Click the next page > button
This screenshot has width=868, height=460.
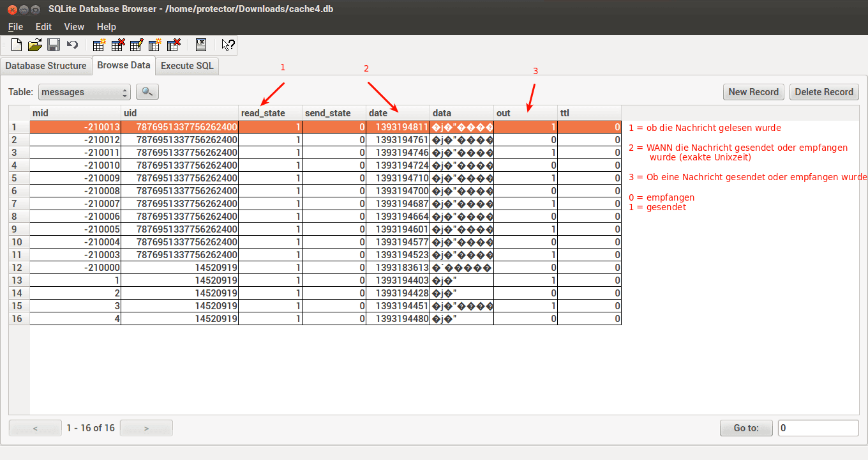pyautogui.click(x=146, y=428)
